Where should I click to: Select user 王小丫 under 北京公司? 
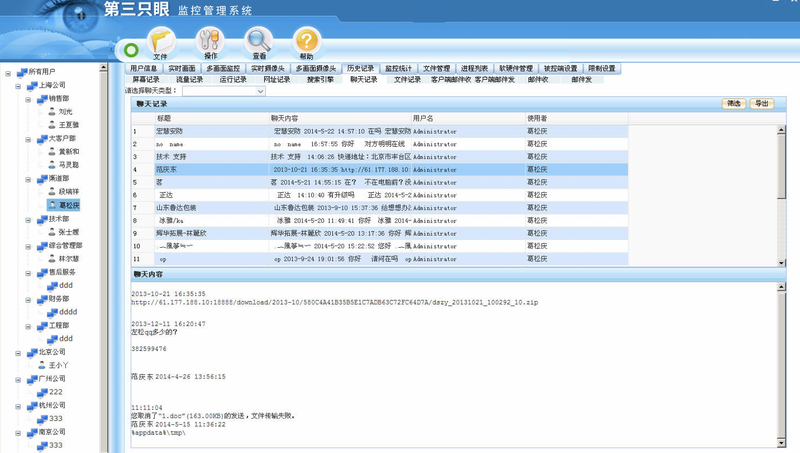[x=54, y=365]
